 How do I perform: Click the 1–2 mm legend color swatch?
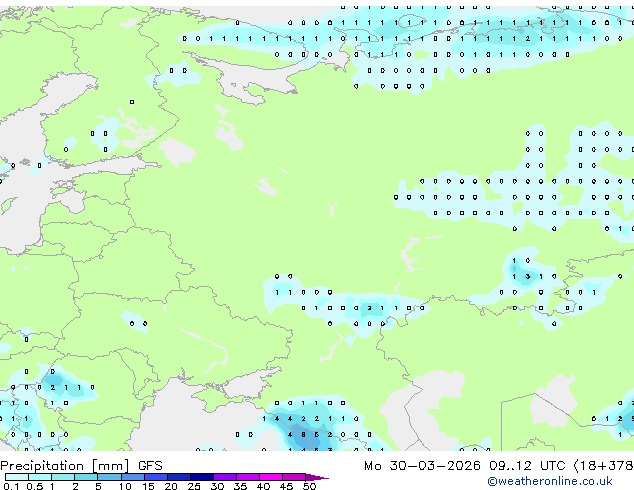pos(63,477)
